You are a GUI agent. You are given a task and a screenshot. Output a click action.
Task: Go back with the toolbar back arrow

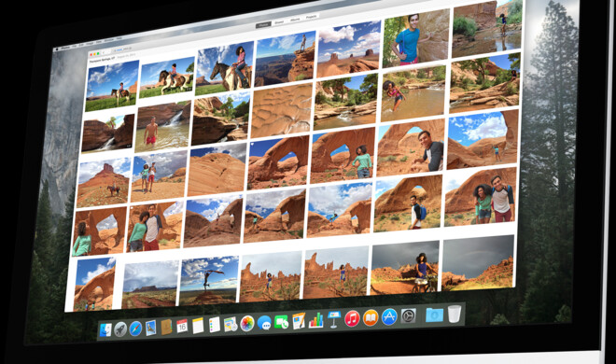point(105,52)
